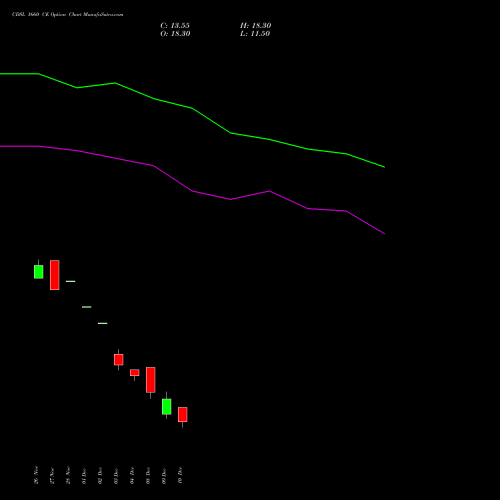Click the 01 Dec date label
This screenshot has width=500, height=500.
point(84,476)
